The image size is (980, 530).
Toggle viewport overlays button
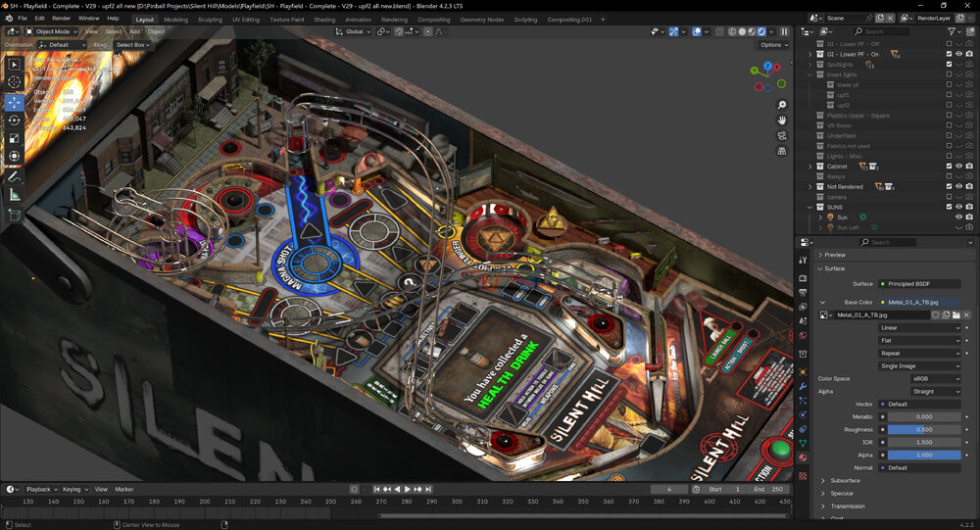[x=697, y=31]
